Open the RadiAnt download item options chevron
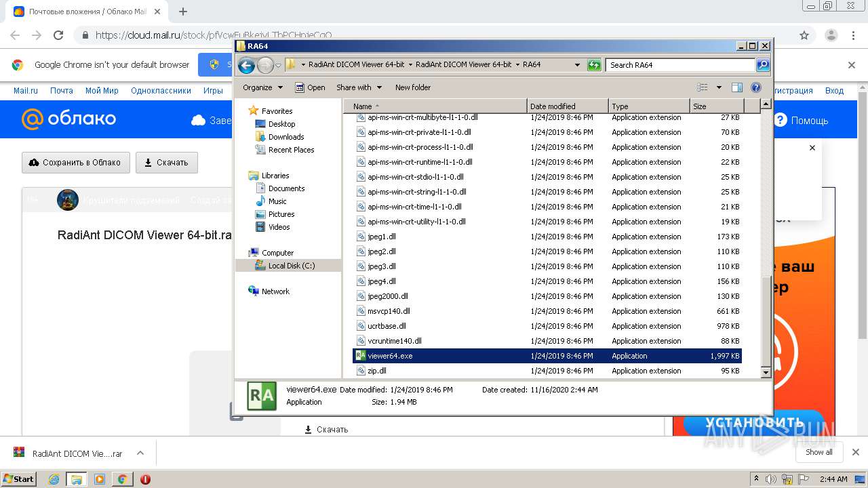The width and height of the screenshot is (868, 488). point(140,453)
